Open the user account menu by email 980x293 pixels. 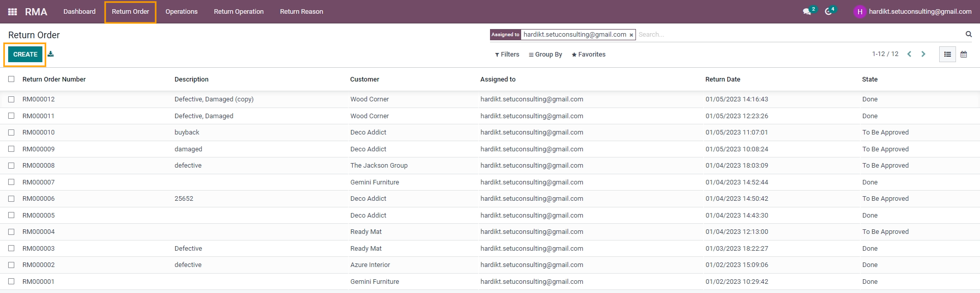click(x=920, y=12)
